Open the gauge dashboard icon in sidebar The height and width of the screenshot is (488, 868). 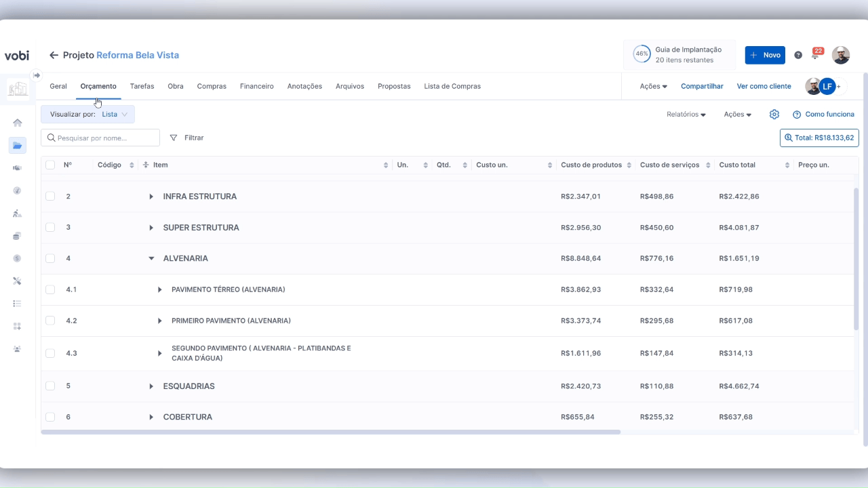(x=18, y=190)
